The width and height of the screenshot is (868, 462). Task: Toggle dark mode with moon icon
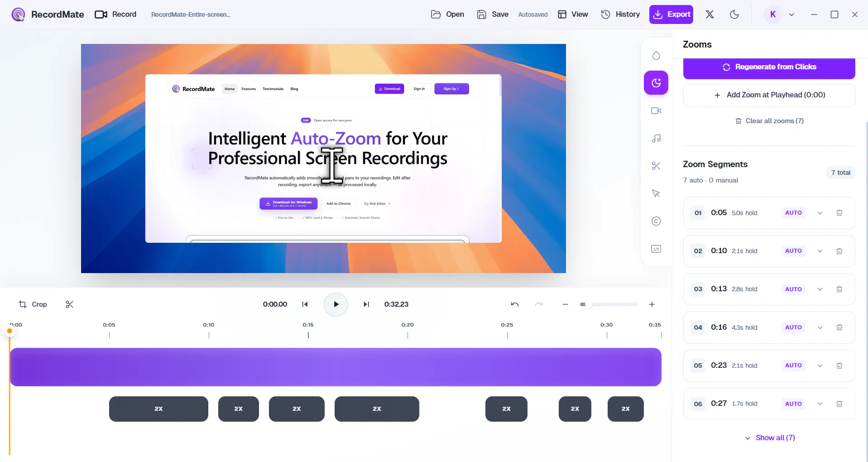734,14
